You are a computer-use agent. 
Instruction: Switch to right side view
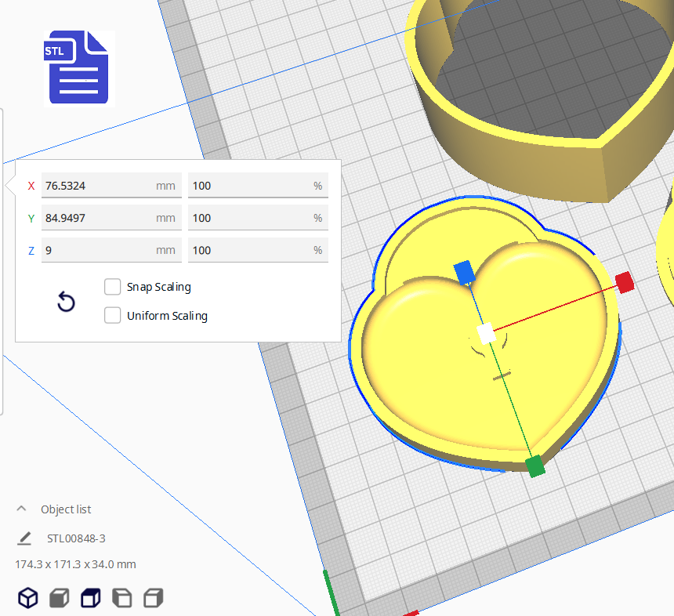click(154, 599)
